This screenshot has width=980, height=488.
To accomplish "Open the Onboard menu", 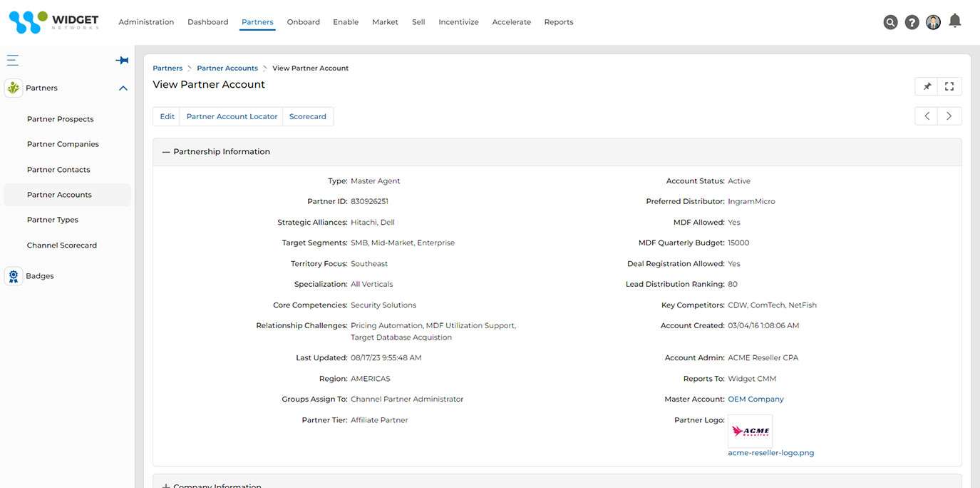I will (303, 22).
